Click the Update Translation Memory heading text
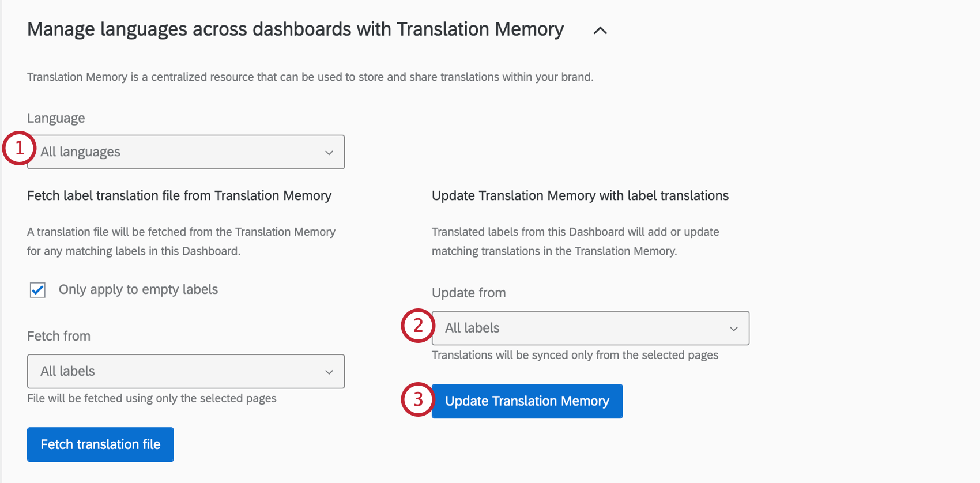980x483 pixels. coord(580,195)
